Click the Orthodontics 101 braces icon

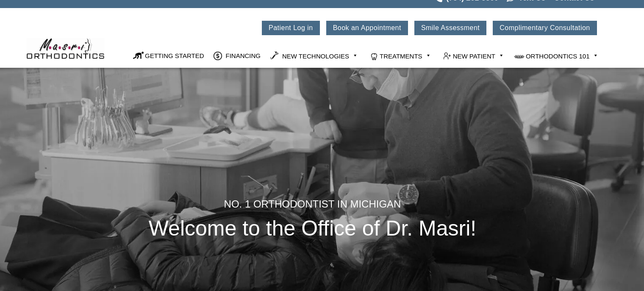coord(519,56)
